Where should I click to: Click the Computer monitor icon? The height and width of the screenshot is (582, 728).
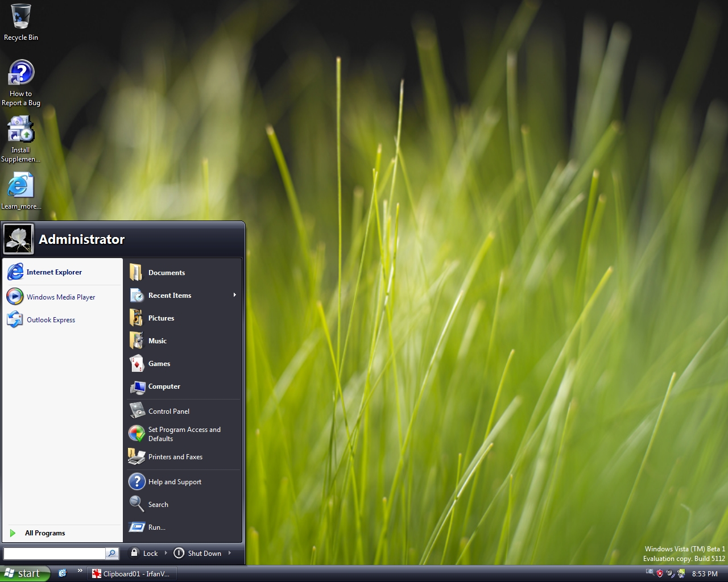tap(137, 387)
